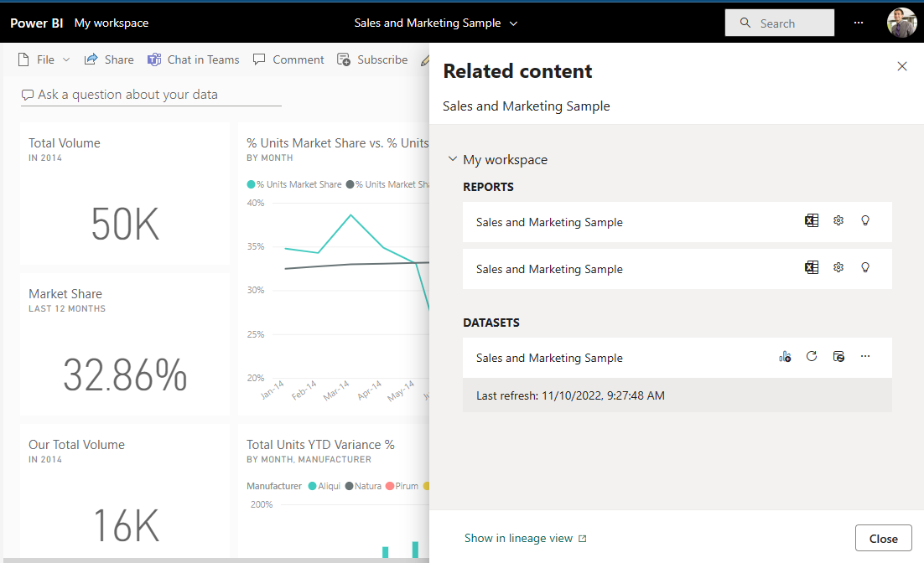Viewport: 924px width, 563px height.
Task: Share the dashboard
Action: (x=108, y=59)
